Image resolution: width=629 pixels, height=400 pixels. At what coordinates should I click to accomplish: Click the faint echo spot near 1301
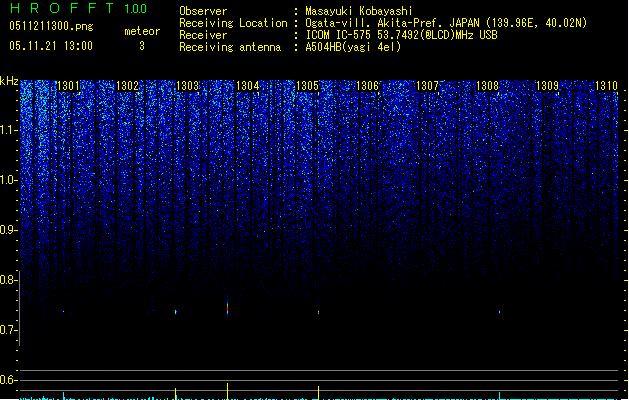[63, 311]
